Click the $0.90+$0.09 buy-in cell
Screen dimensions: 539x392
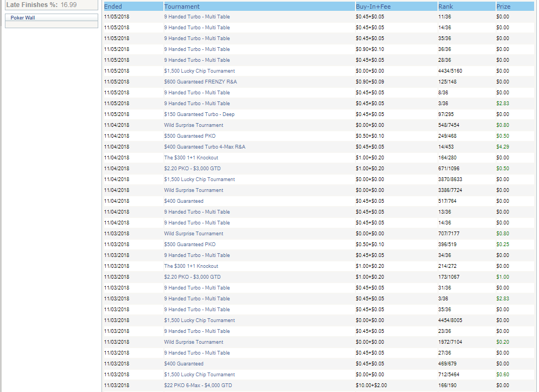(x=370, y=82)
